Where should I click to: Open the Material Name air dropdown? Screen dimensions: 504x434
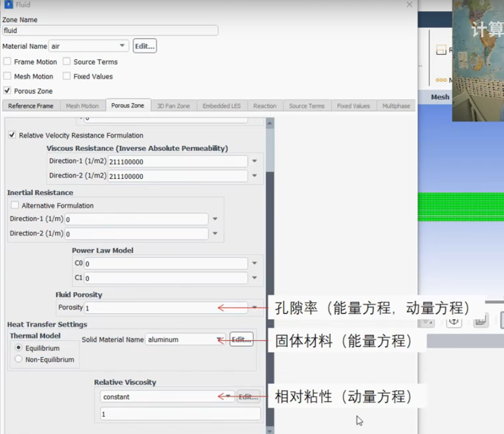coord(121,46)
